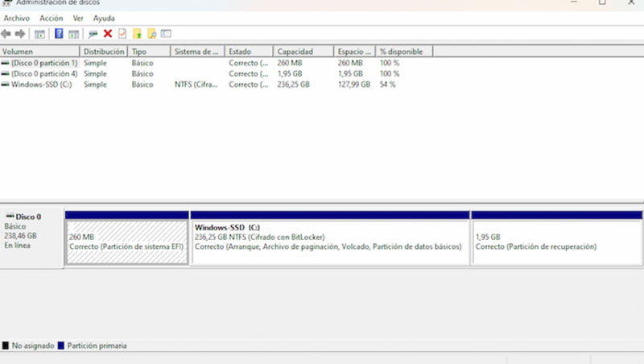Screen dimensions: 644x364
Task: Toggle the console tree pane icon
Action: (x=39, y=34)
